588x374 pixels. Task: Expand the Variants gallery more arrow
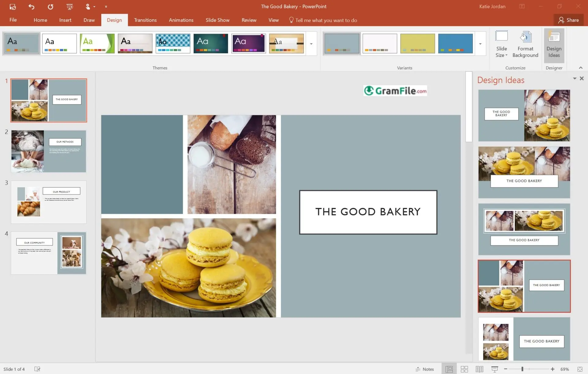[x=480, y=44]
